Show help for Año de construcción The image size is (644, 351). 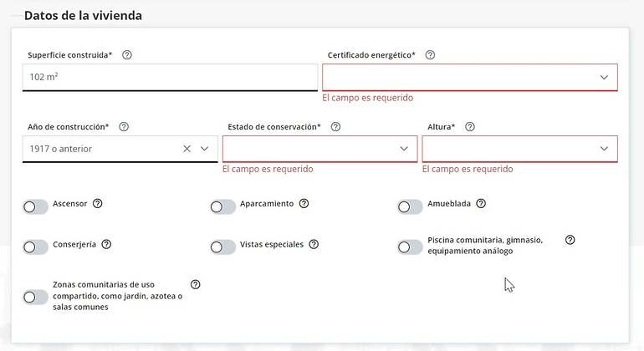(124, 126)
